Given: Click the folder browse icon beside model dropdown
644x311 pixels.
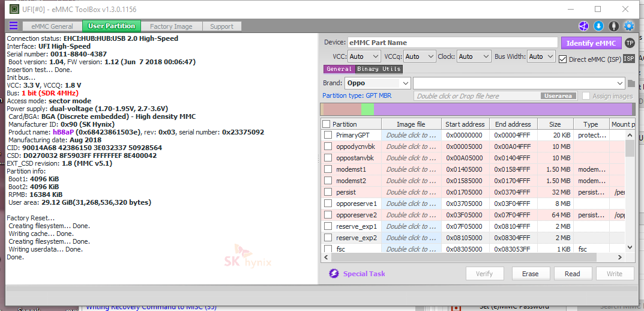Looking at the screenshot, I should 631,84.
